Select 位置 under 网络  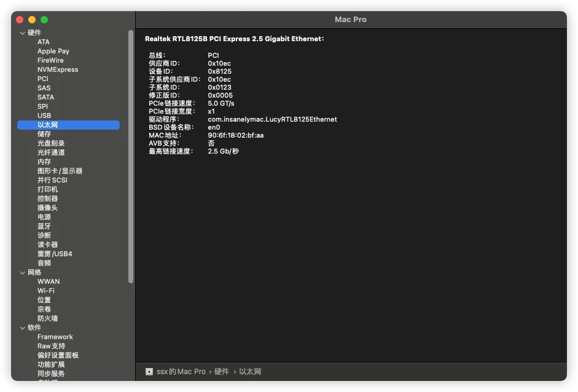coord(44,300)
